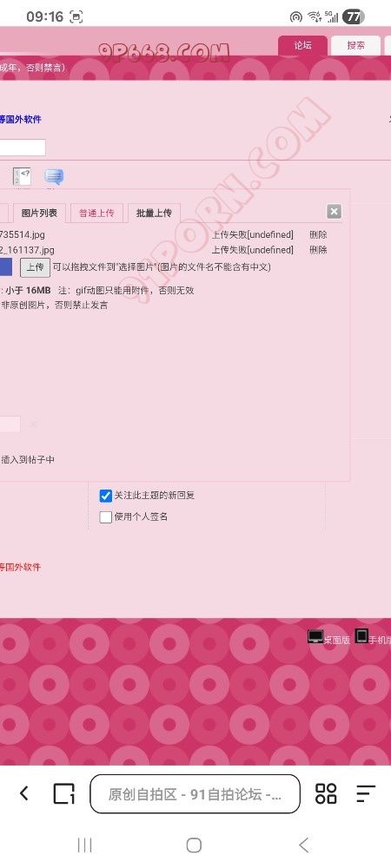Click the desktop version monitor icon
Image resolution: width=391 pixels, height=868 pixels.
click(x=315, y=636)
